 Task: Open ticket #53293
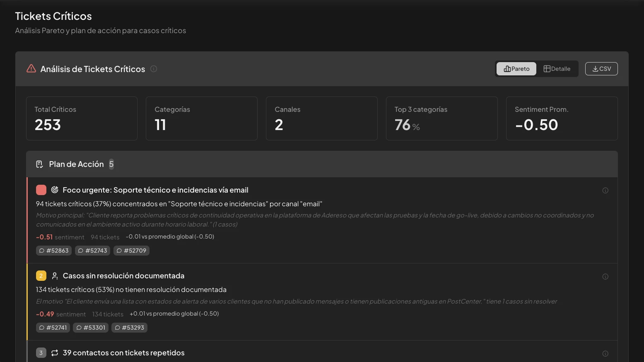(129, 328)
